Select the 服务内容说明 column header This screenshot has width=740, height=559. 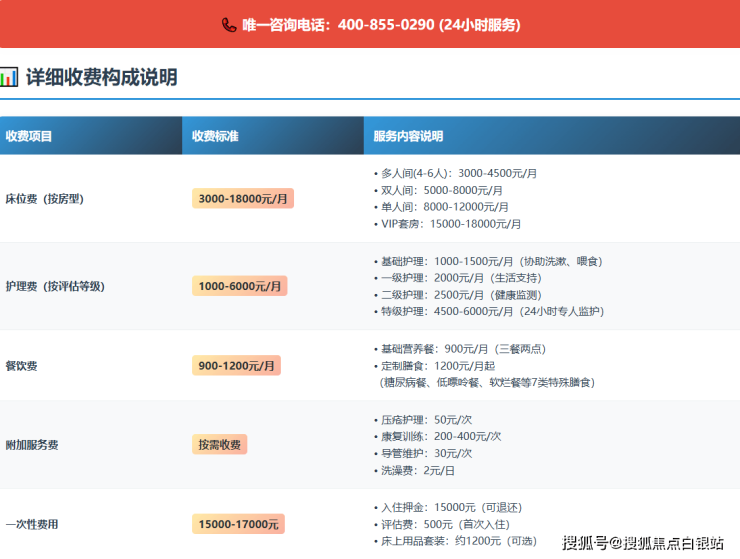click(x=408, y=136)
